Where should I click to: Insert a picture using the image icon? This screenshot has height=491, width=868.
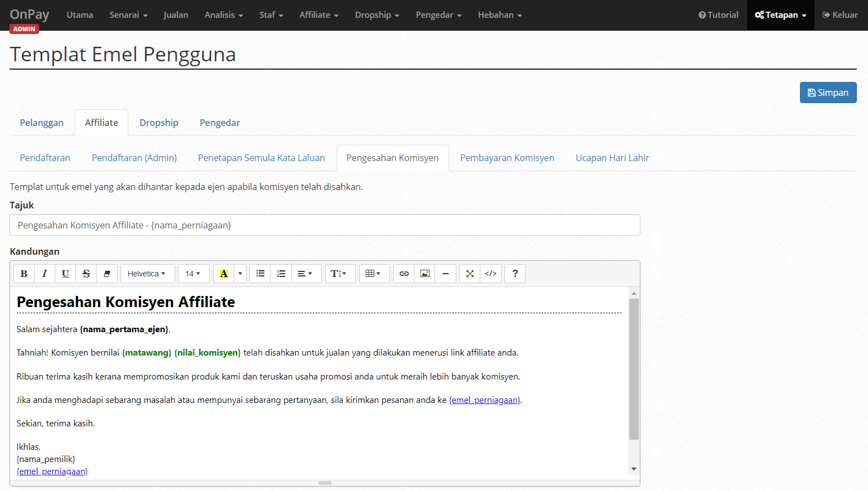click(425, 274)
